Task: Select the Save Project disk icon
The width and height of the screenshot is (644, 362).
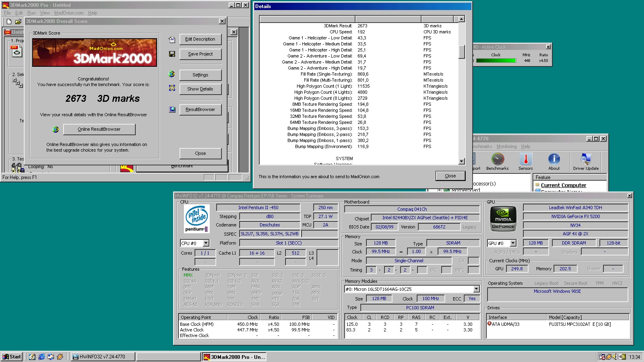Action: click(172, 54)
